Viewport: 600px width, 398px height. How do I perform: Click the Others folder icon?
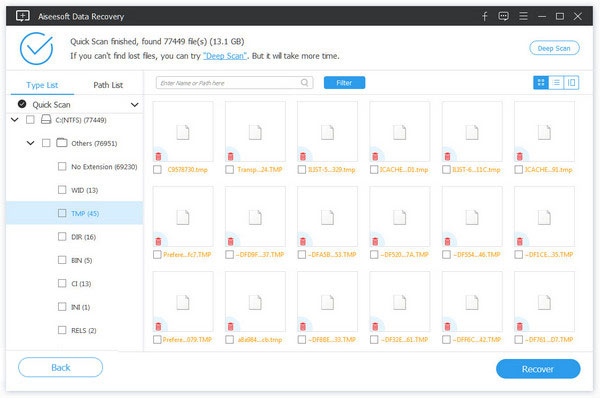click(x=62, y=143)
